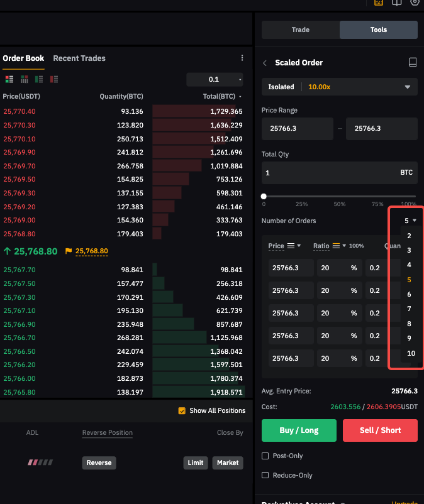
Task: Switch to the Recent Trades tab
Action: tap(79, 58)
